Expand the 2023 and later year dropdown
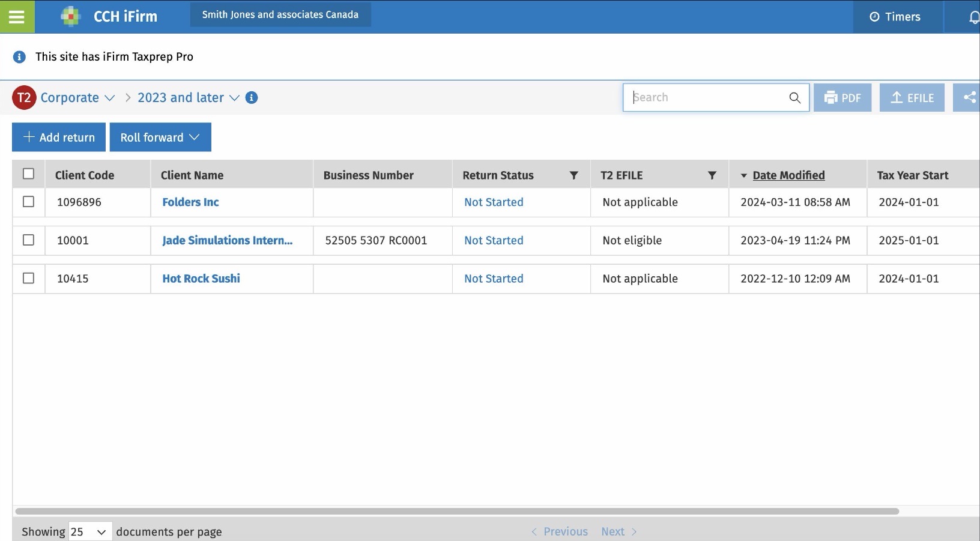Viewport: 980px width, 541px height. [x=189, y=98]
